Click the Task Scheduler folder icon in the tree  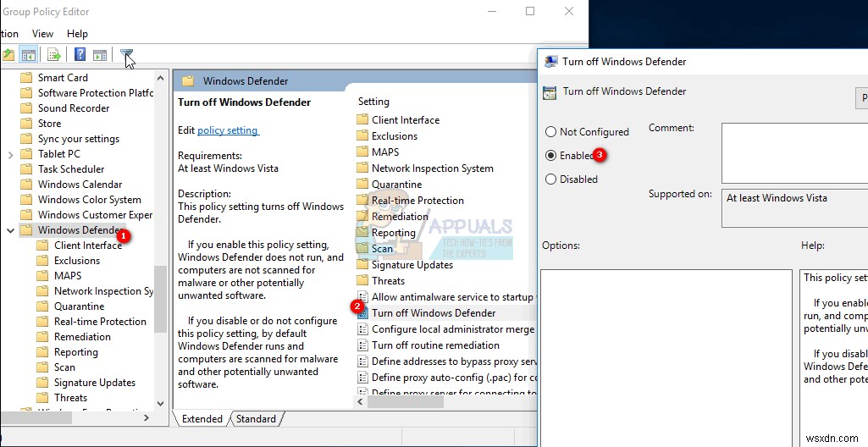click(x=26, y=169)
